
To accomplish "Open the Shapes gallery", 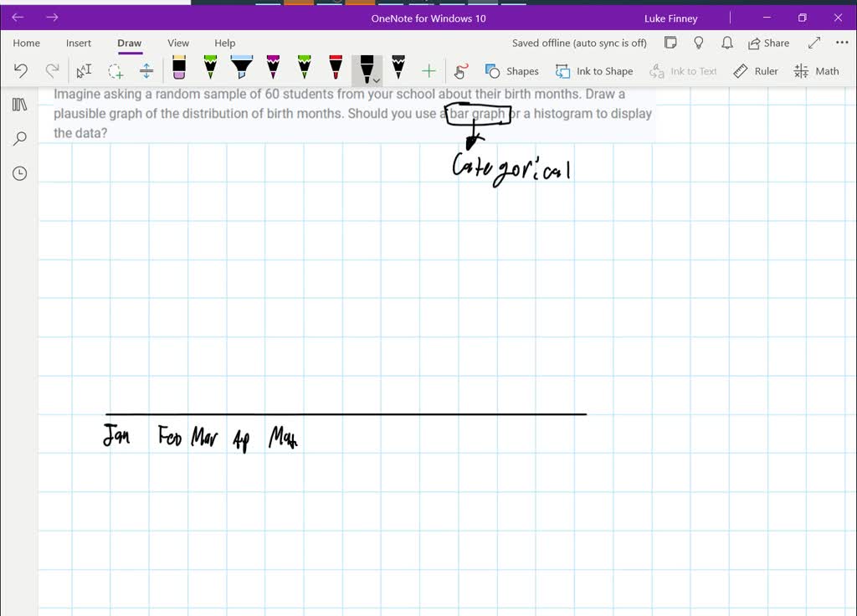I will click(512, 71).
